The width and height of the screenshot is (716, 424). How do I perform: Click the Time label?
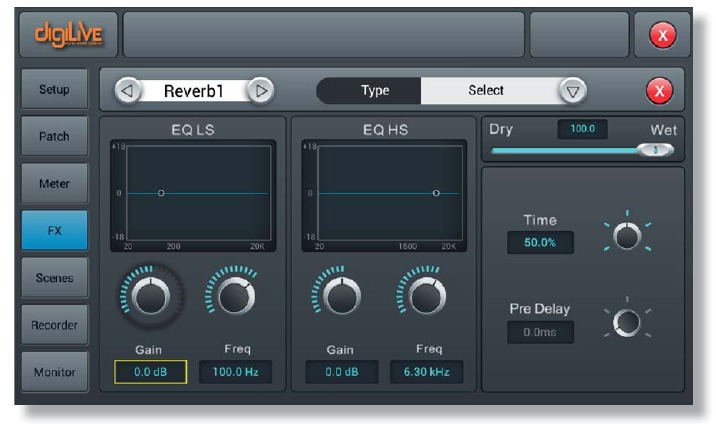540,220
